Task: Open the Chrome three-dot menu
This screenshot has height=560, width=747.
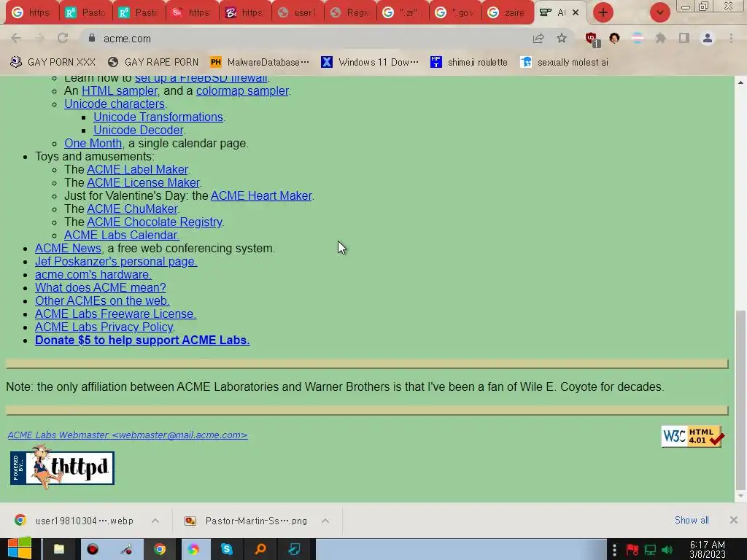Action: [x=731, y=38]
